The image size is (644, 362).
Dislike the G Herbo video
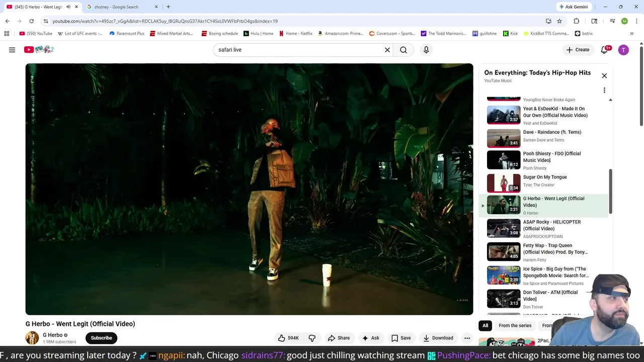pos(312,338)
